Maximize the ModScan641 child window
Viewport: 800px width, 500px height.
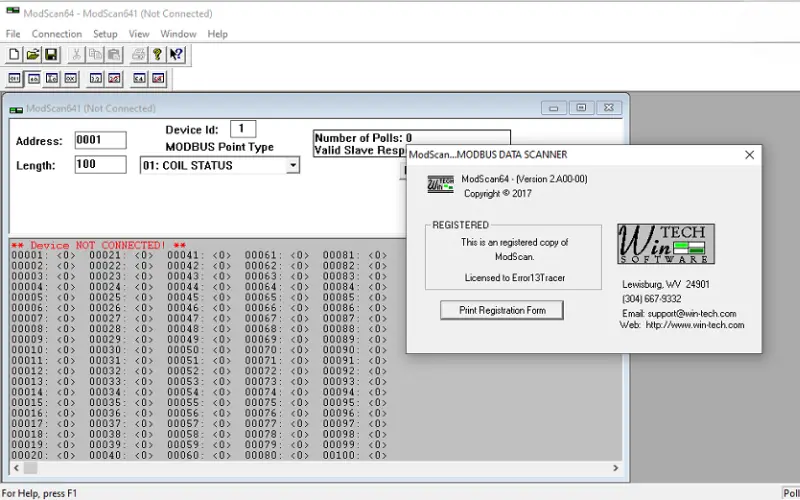(581, 108)
